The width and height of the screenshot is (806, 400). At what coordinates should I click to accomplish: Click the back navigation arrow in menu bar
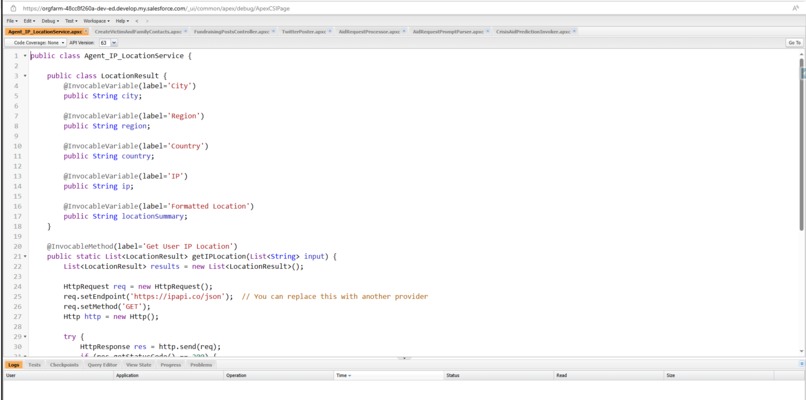pyautogui.click(x=137, y=21)
